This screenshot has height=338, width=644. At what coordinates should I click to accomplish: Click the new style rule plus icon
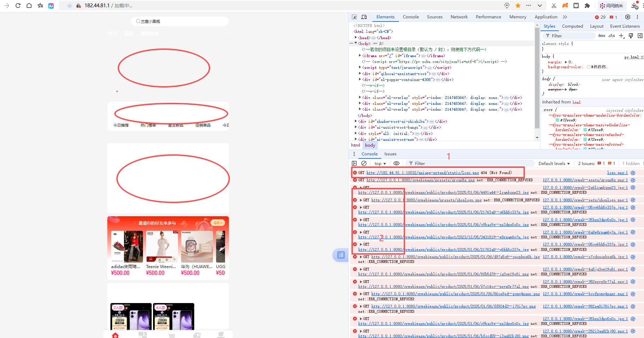click(621, 36)
